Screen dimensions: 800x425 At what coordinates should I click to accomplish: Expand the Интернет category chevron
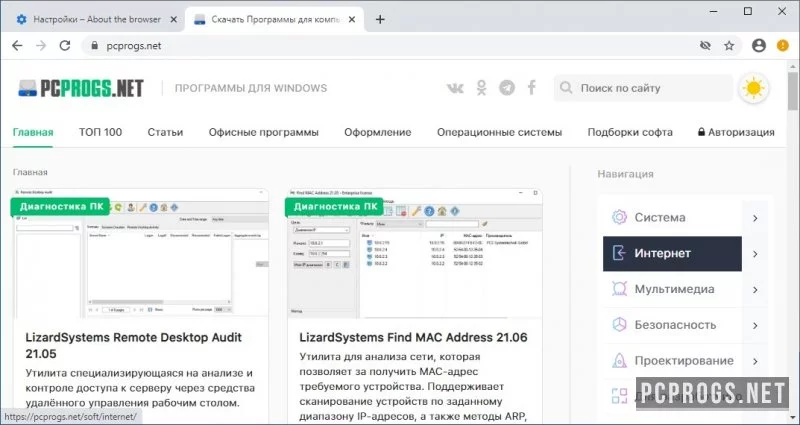tap(756, 254)
